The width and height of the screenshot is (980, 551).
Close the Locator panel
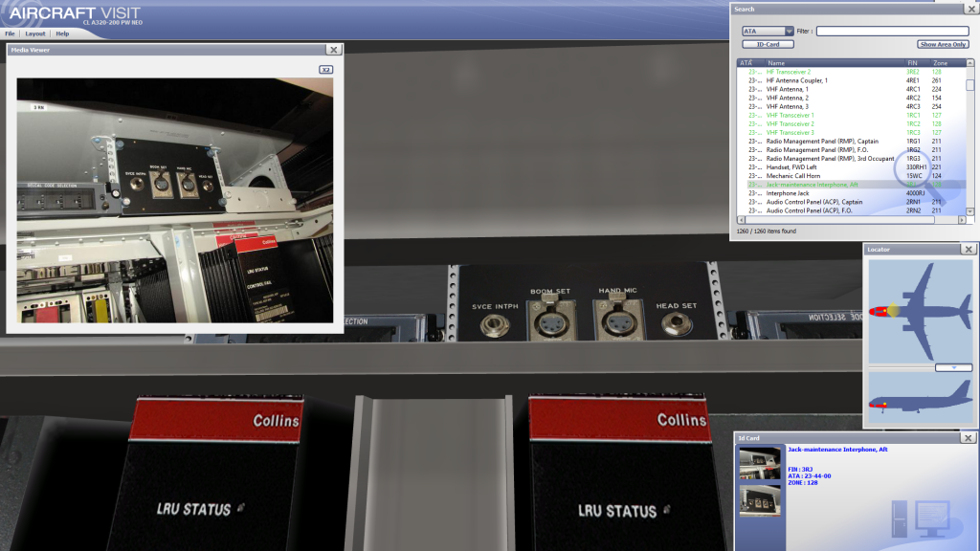click(x=969, y=250)
